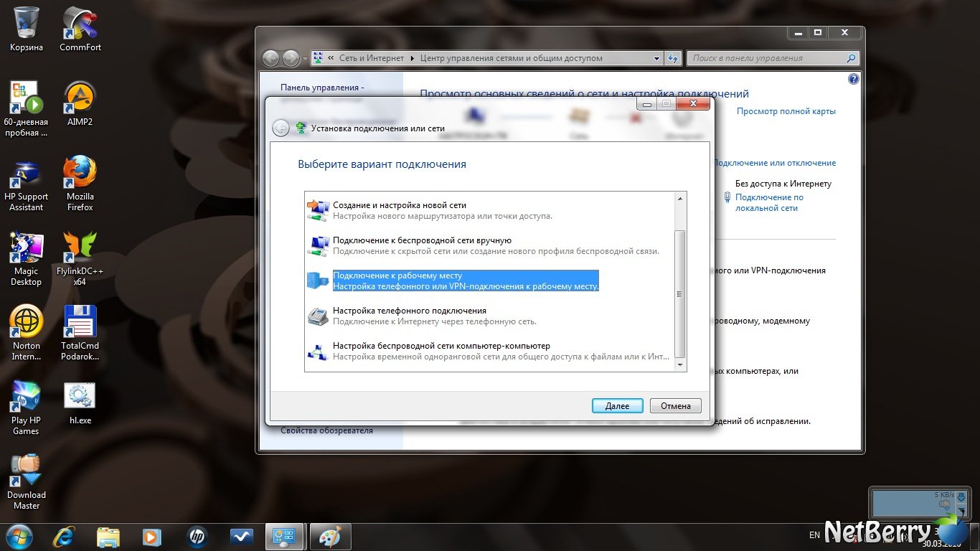Image resolution: width=980 pixels, height=551 pixels.
Task: Go back in the connection setup wizard
Action: click(x=281, y=128)
